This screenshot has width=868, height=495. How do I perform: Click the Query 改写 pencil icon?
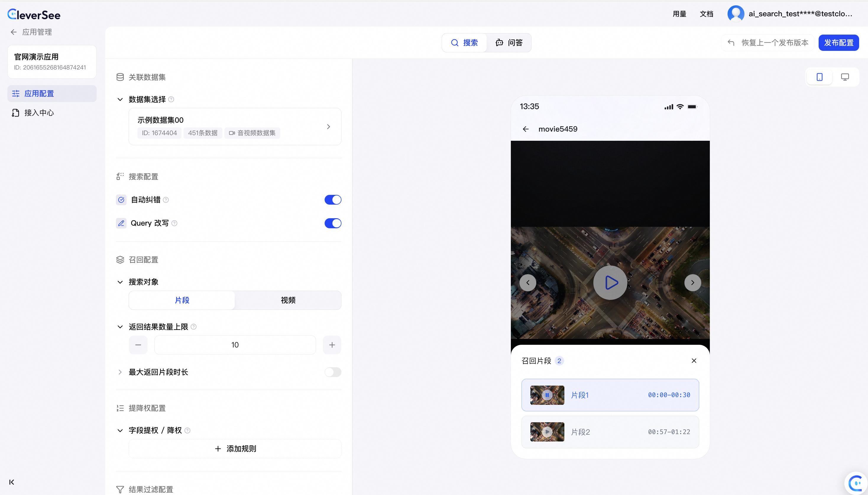click(x=121, y=223)
